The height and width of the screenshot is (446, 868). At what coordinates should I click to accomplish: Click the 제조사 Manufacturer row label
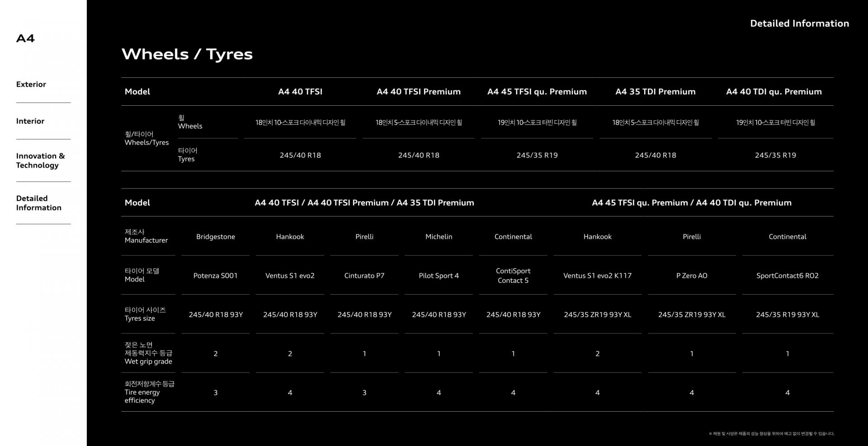point(146,236)
